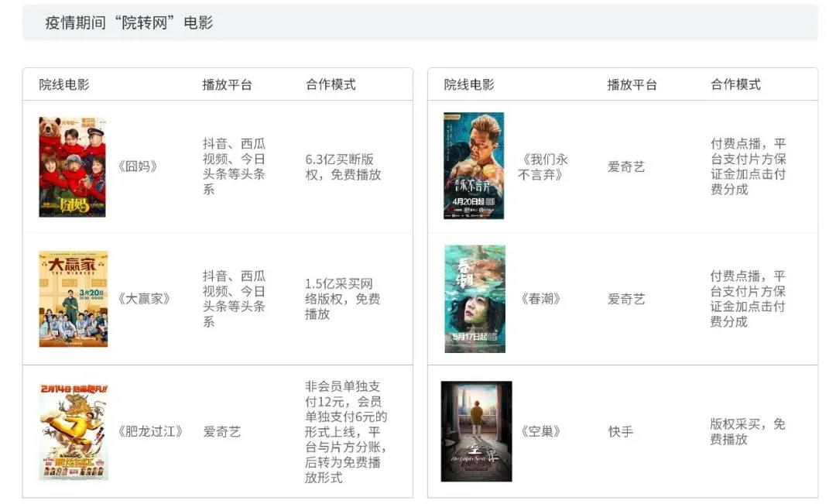This screenshot has height=504, width=836.
Task: Select the 《空巢》 poster thumbnail
Action: point(476,431)
